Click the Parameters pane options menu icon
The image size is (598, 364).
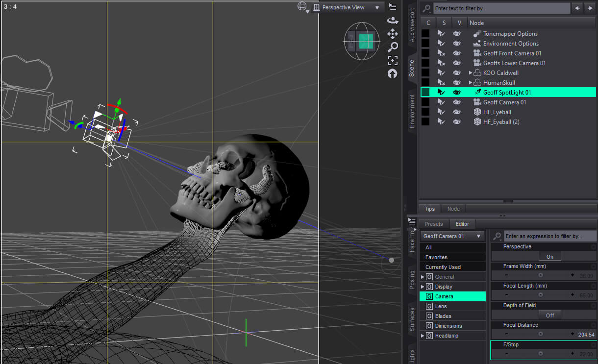pos(412,221)
